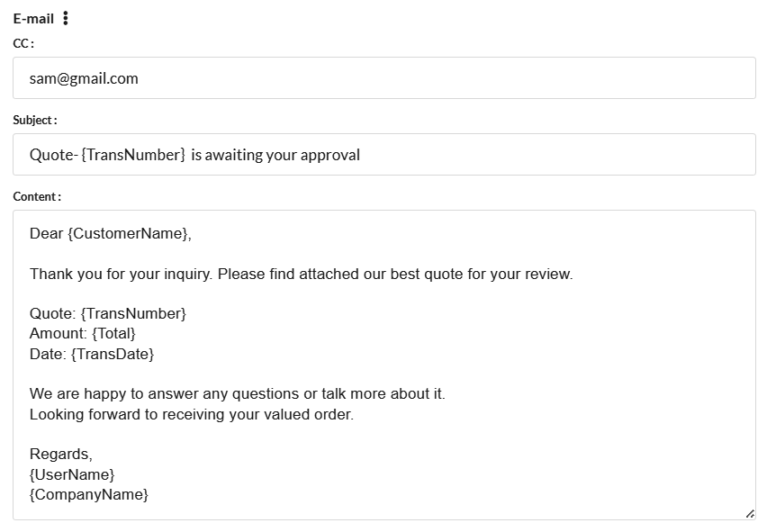
Task: Click the Amount: {Total} line
Action: point(82,333)
